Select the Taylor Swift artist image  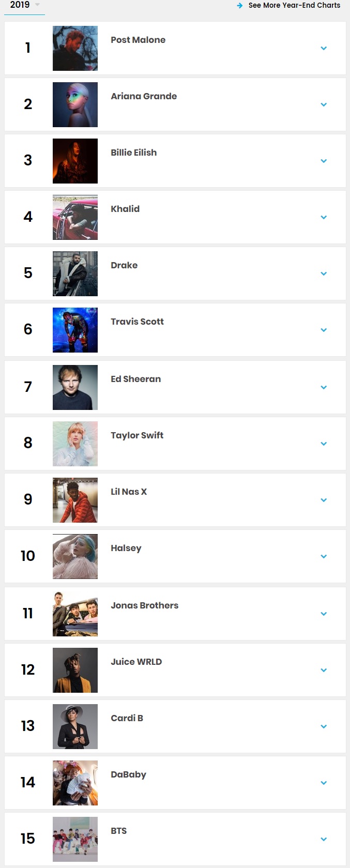coord(75,444)
